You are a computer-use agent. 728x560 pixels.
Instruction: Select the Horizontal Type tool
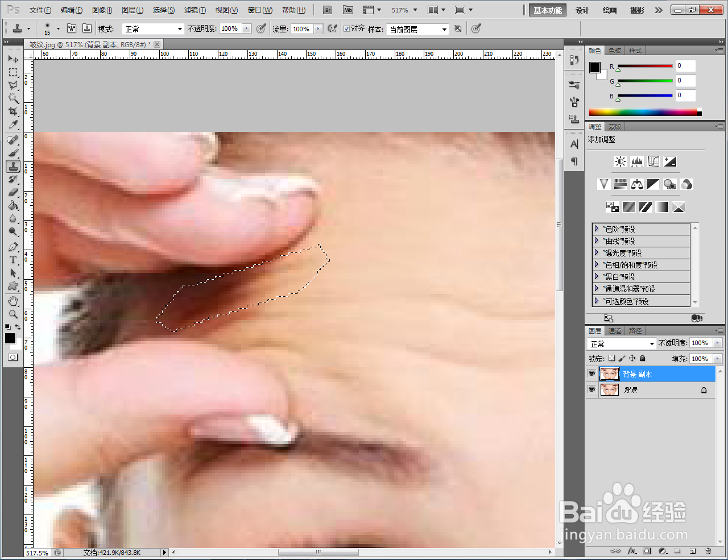(x=13, y=260)
